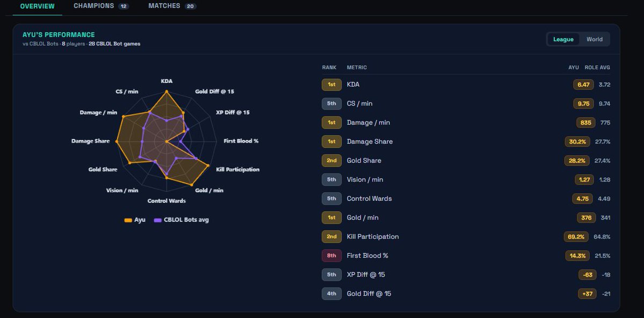This screenshot has width=644, height=318.
Task: Click the 5th rank badge for Control Wards
Action: (x=332, y=199)
